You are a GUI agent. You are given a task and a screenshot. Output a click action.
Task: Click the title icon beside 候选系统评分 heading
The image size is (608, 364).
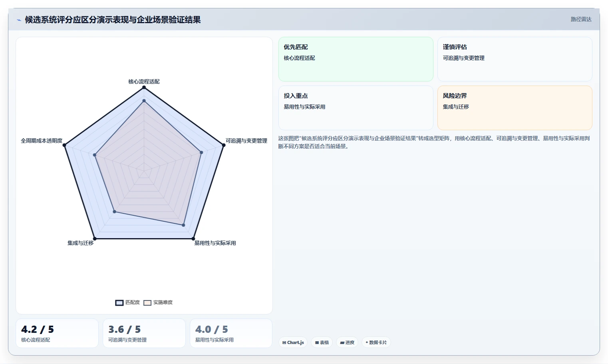pos(19,20)
